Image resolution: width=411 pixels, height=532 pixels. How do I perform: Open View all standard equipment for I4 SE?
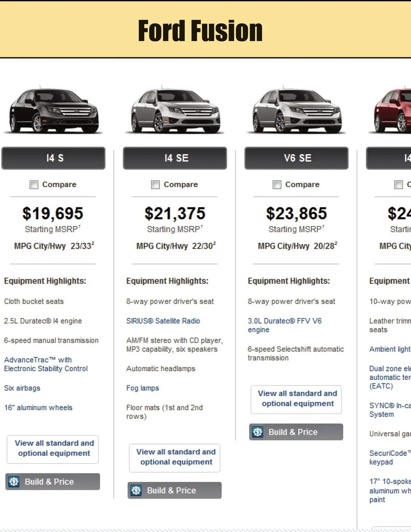(175, 457)
